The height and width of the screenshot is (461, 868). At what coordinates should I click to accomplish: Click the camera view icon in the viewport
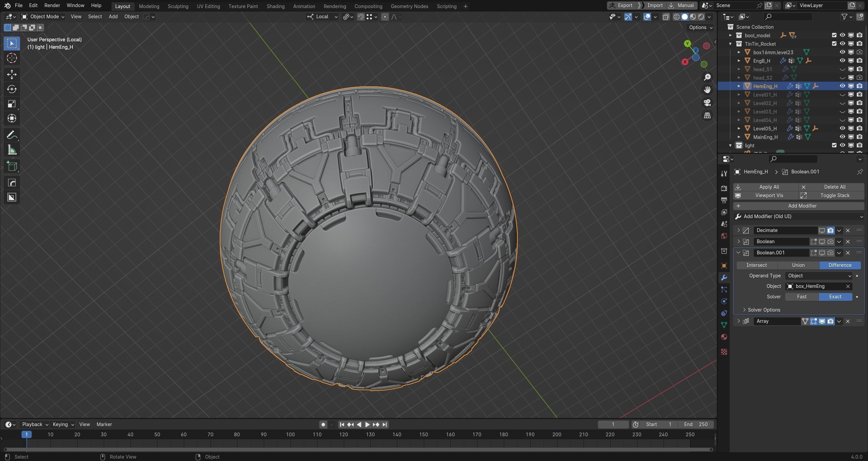click(707, 103)
